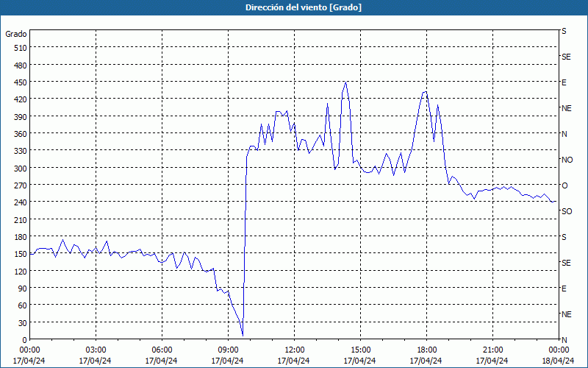Select the two-digit 90 tick label on the left axis
Viewport: 588px width, 368px height.
23,289
